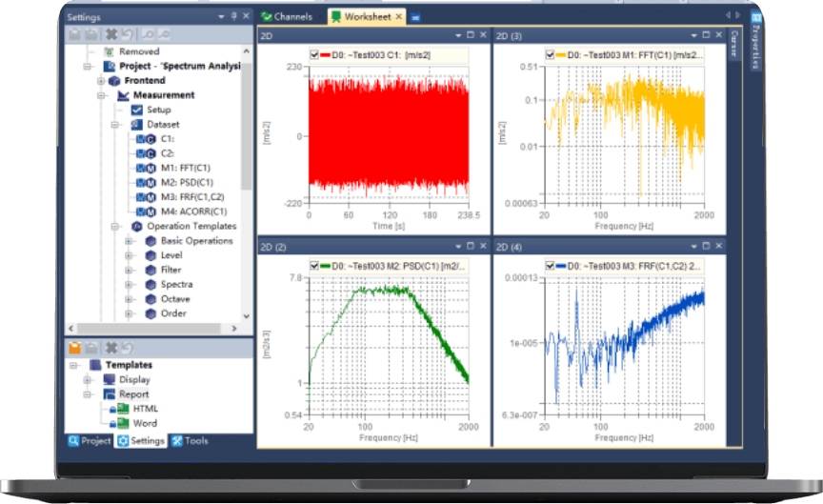This screenshot has width=823, height=504.
Task: Collapse the Project tree node
Action: [x=88, y=67]
